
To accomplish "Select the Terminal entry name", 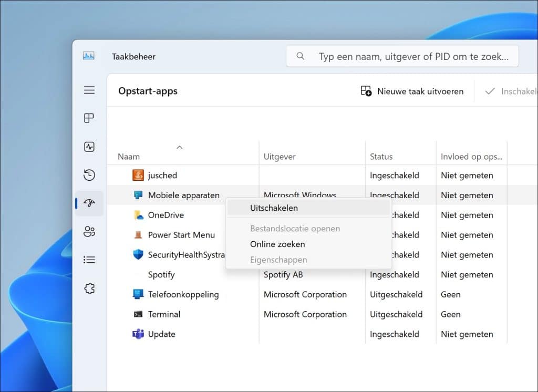I will click(164, 314).
